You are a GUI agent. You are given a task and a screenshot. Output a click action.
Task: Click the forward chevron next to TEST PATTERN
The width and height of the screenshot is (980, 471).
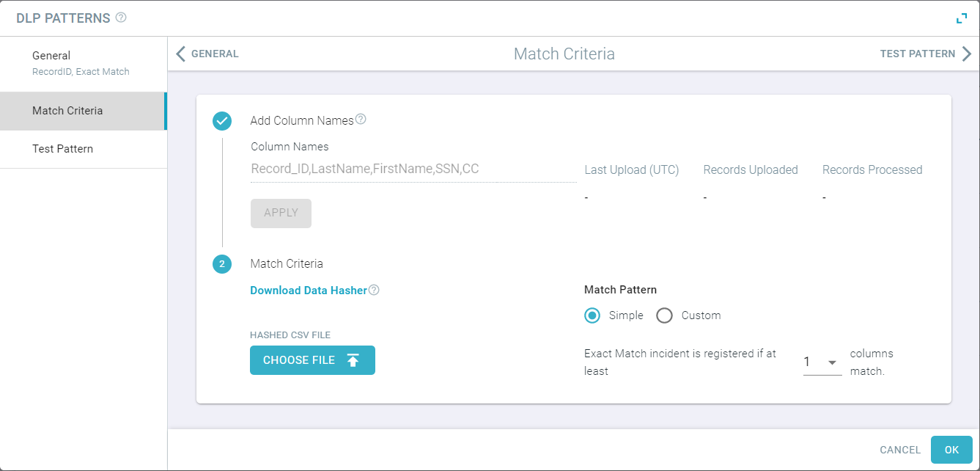[x=968, y=53]
